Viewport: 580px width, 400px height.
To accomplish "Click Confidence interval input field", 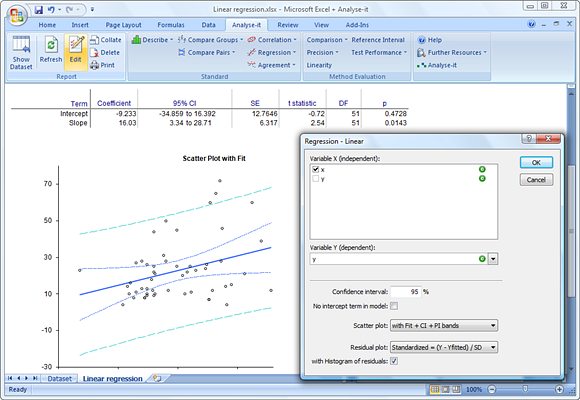I will tap(406, 292).
